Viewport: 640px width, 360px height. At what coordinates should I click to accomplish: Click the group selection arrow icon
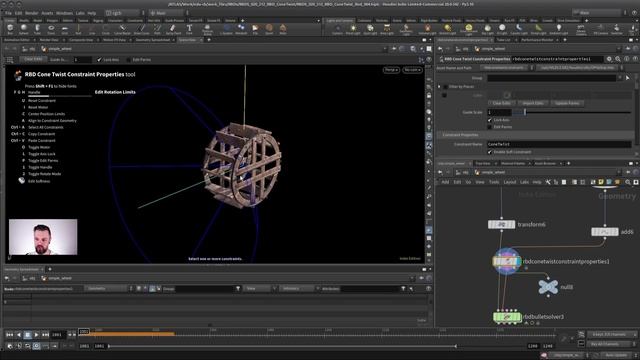pos(628,78)
